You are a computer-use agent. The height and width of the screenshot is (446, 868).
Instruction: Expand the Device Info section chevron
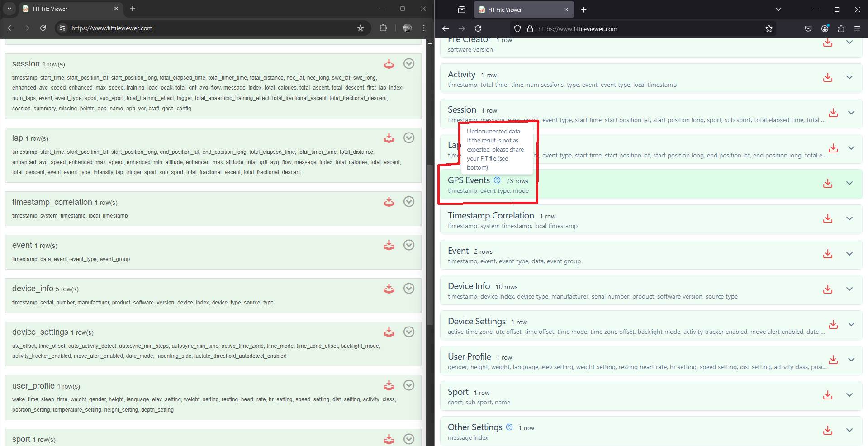click(849, 289)
